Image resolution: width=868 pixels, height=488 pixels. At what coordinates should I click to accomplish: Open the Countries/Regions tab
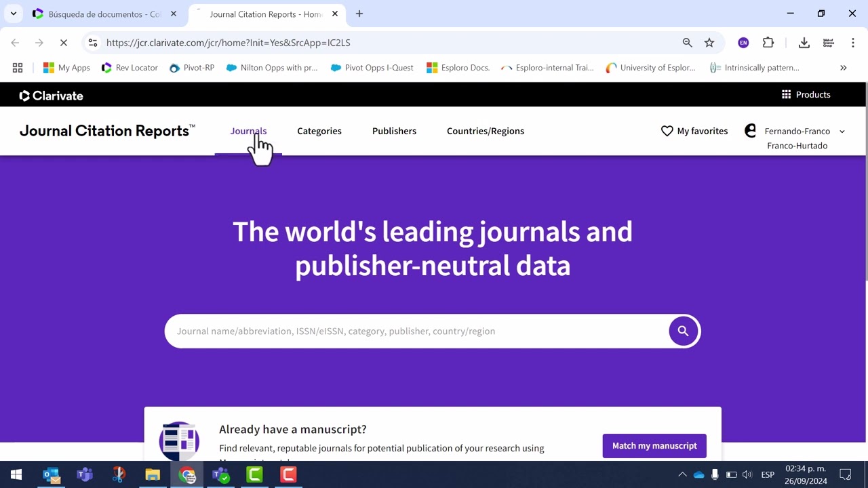coord(486,131)
